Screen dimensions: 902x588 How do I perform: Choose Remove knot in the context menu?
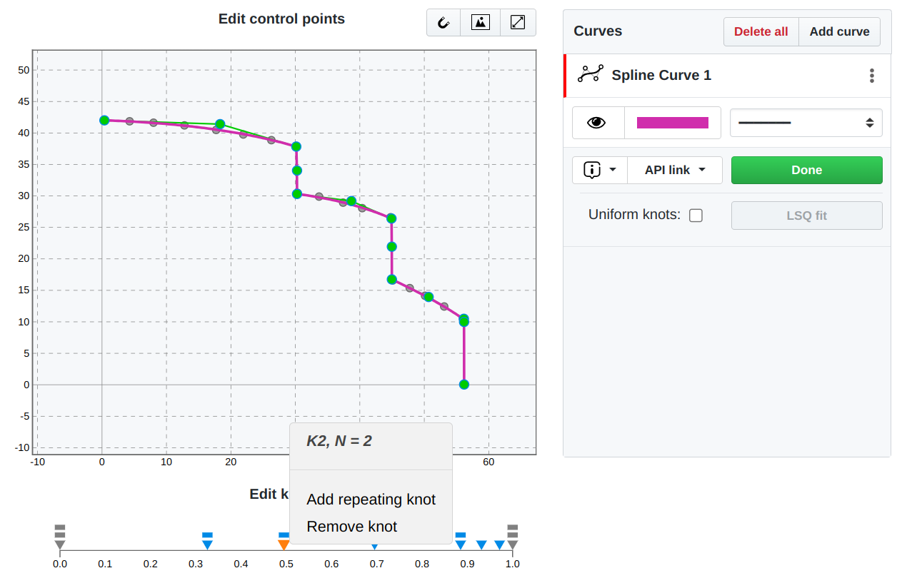pyautogui.click(x=351, y=527)
